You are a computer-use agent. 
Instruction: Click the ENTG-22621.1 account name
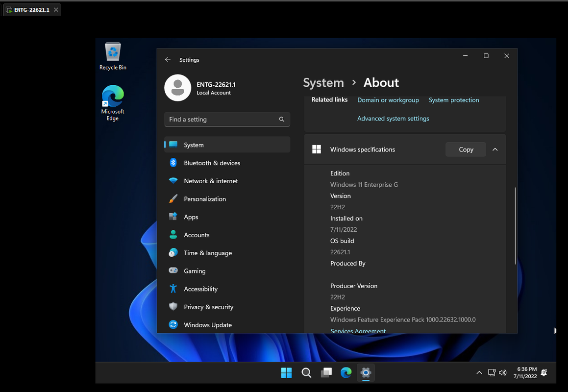click(216, 84)
